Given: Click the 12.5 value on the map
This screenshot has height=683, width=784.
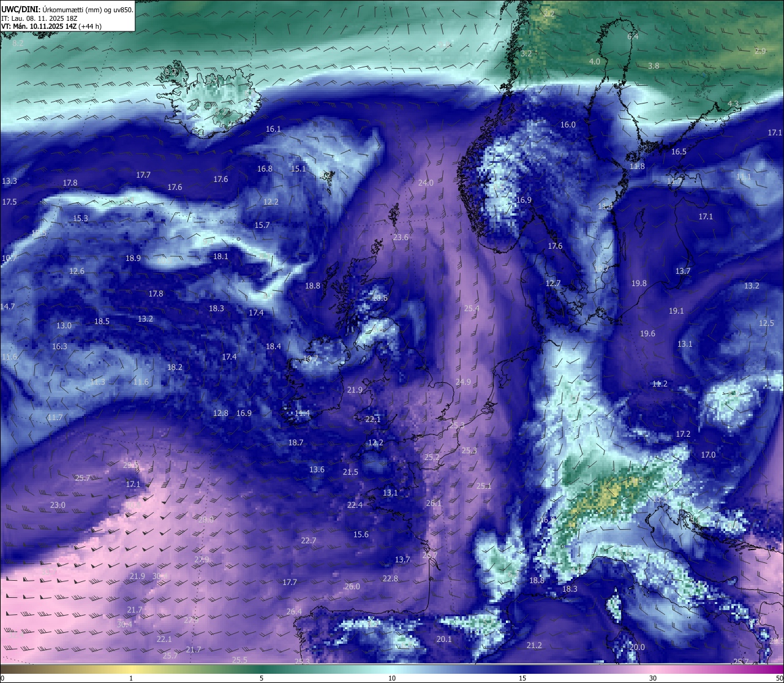Looking at the screenshot, I should coord(766,323).
